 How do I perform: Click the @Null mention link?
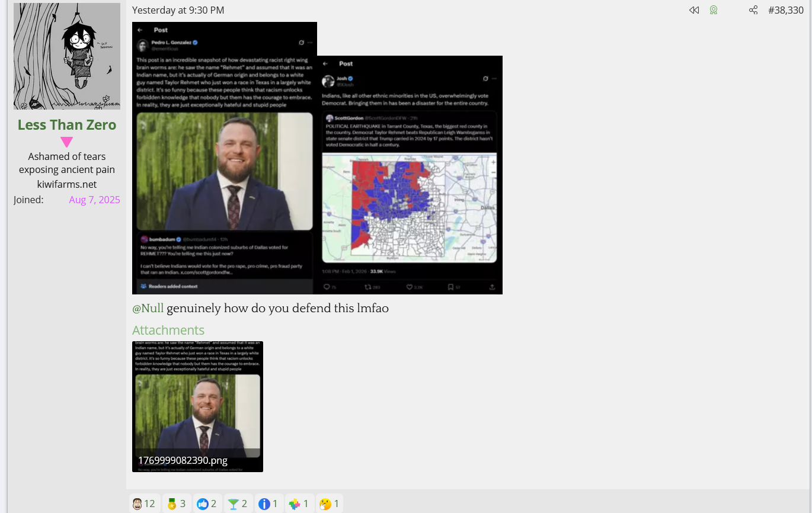pyautogui.click(x=148, y=309)
